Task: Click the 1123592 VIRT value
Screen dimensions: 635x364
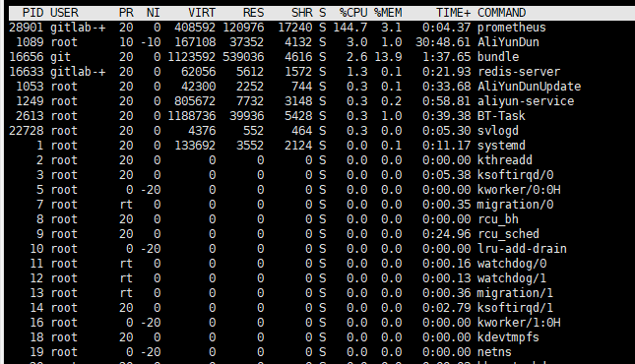Action: [x=192, y=57]
